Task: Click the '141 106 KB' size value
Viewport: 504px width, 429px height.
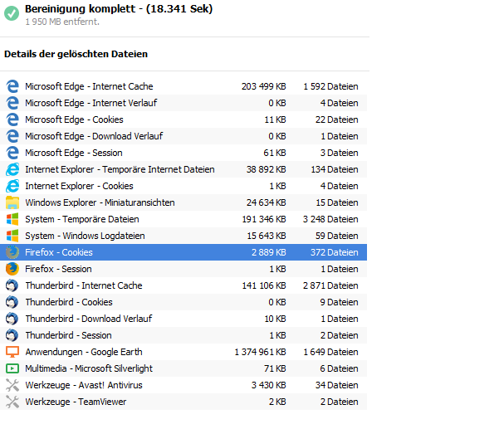Action: tap(264, 285)
